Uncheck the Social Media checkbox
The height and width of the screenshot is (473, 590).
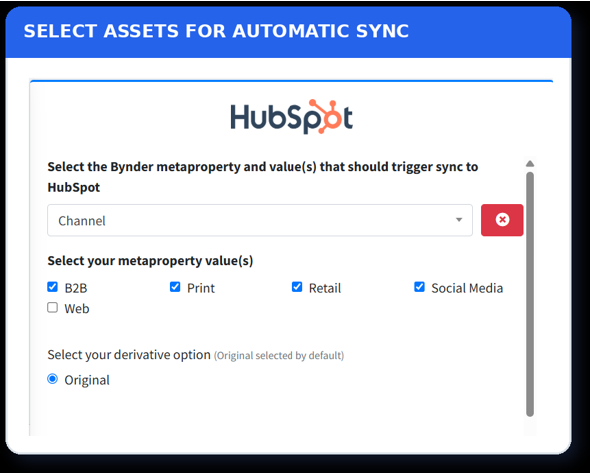419,287
